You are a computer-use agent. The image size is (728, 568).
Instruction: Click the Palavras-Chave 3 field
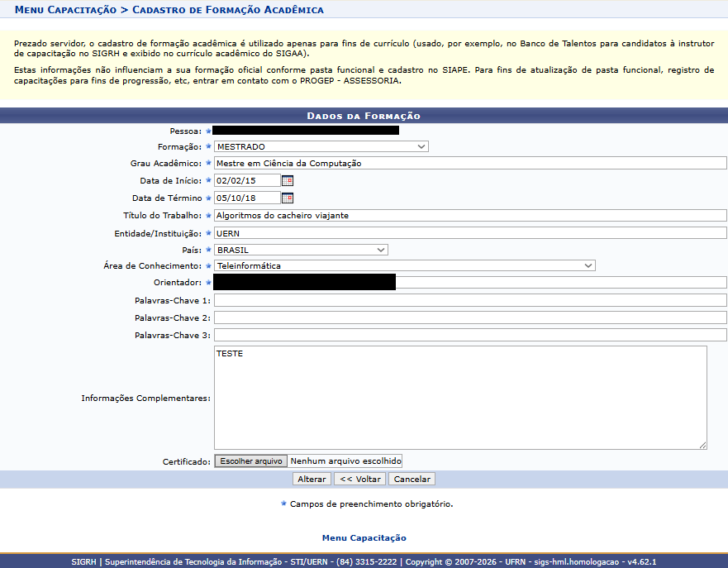(470, 335)
